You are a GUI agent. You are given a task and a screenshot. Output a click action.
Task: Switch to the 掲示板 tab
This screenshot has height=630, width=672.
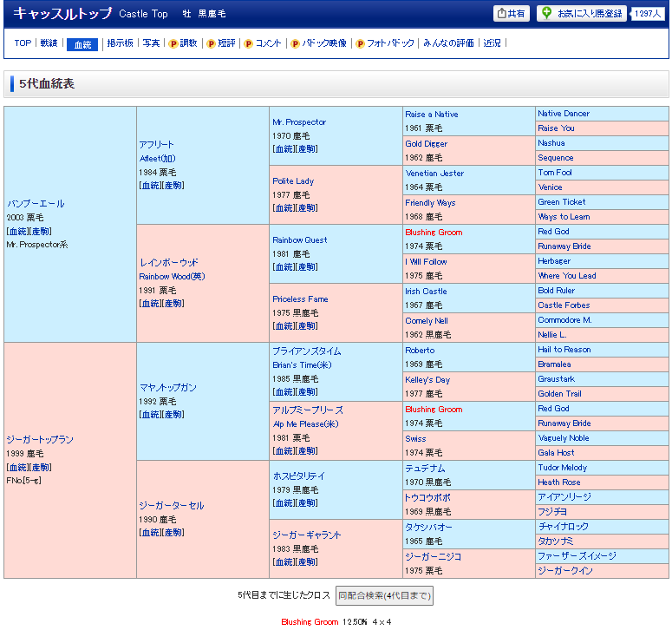click(120, 43)
